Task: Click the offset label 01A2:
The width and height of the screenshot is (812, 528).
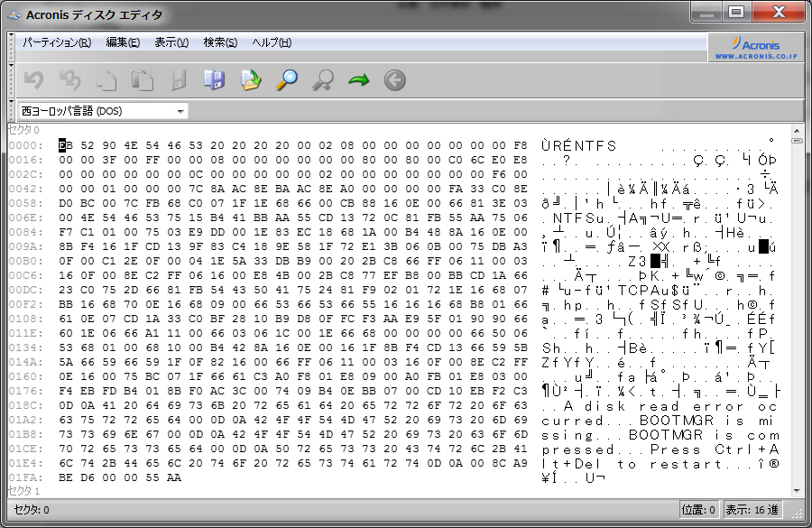Action: (26, 420)
